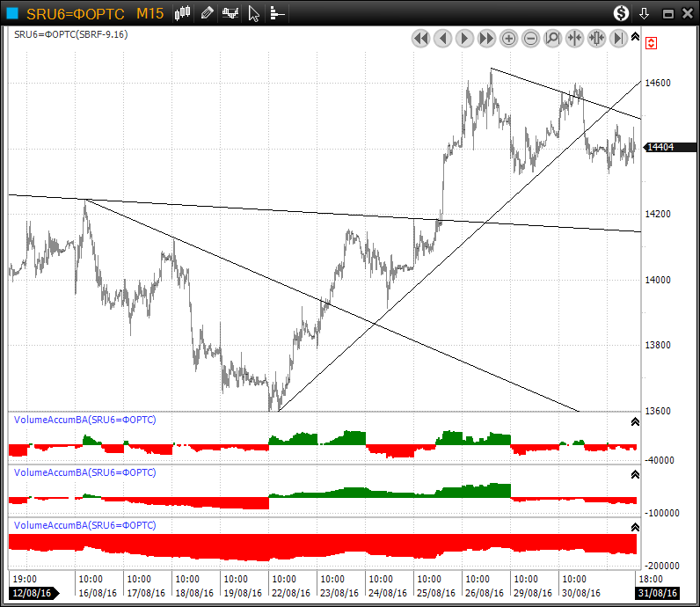Click the candlestick chart type icon
The height and width of the screenshot is (607, 700).
[183, 13]
